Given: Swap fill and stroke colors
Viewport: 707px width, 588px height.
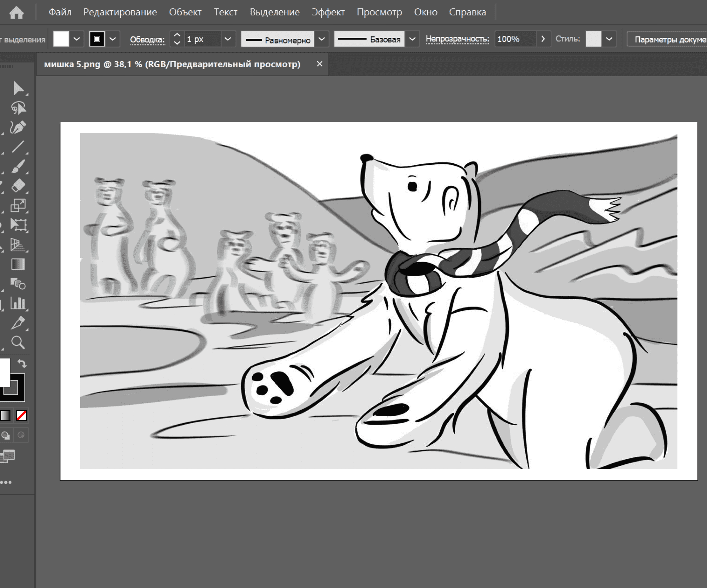Looking at the screenshot, I should pyautogui.click(x=22, y=363).
